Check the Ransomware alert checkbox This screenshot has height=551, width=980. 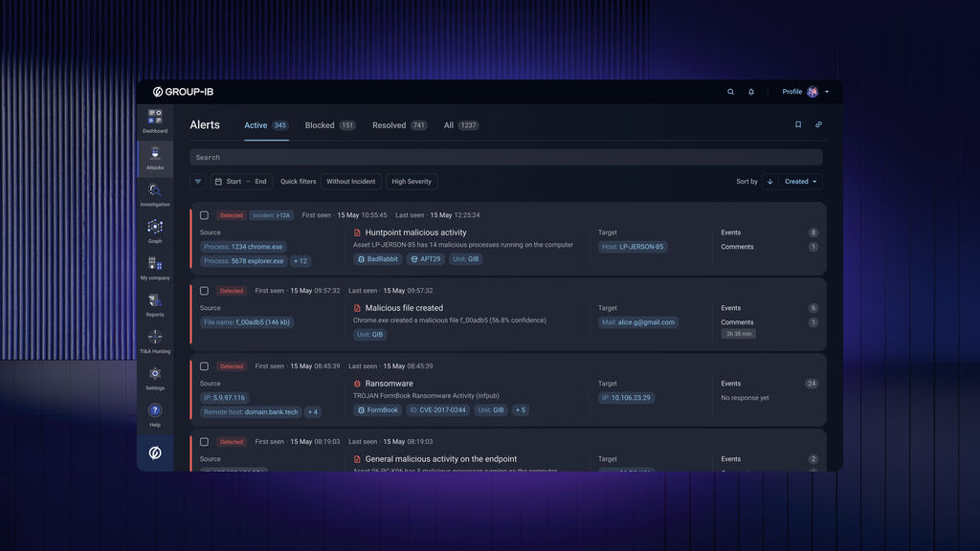click(x=204, y=366)
